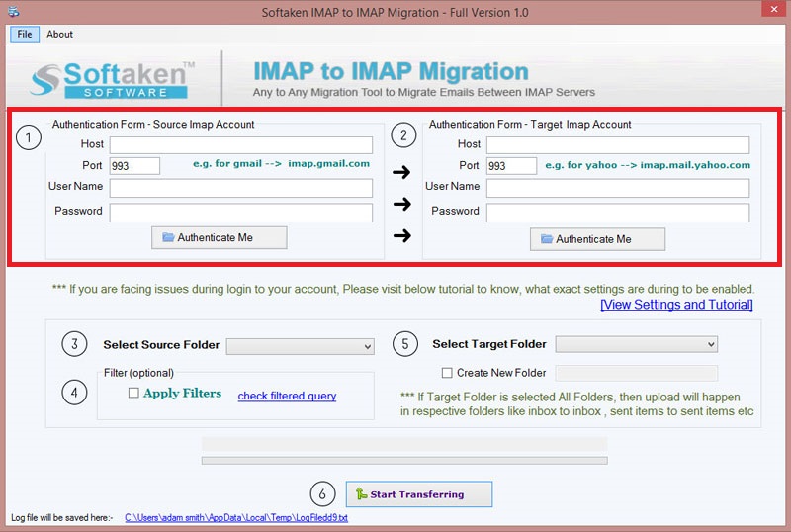Click the 'imap.gmail.com' example text
This screenshot has height=532, width=791.
click(329, 163)
